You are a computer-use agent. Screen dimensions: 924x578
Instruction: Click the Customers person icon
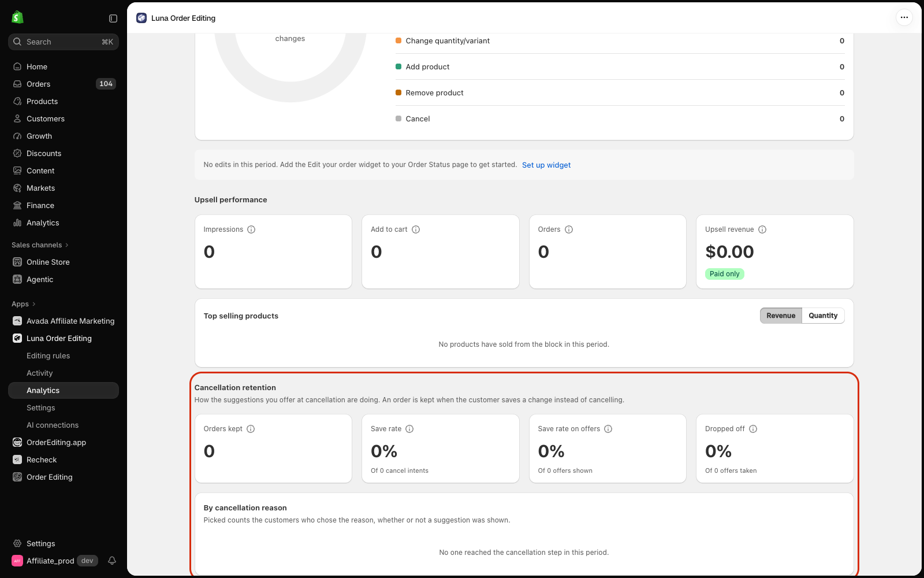[x=17, y=118]
